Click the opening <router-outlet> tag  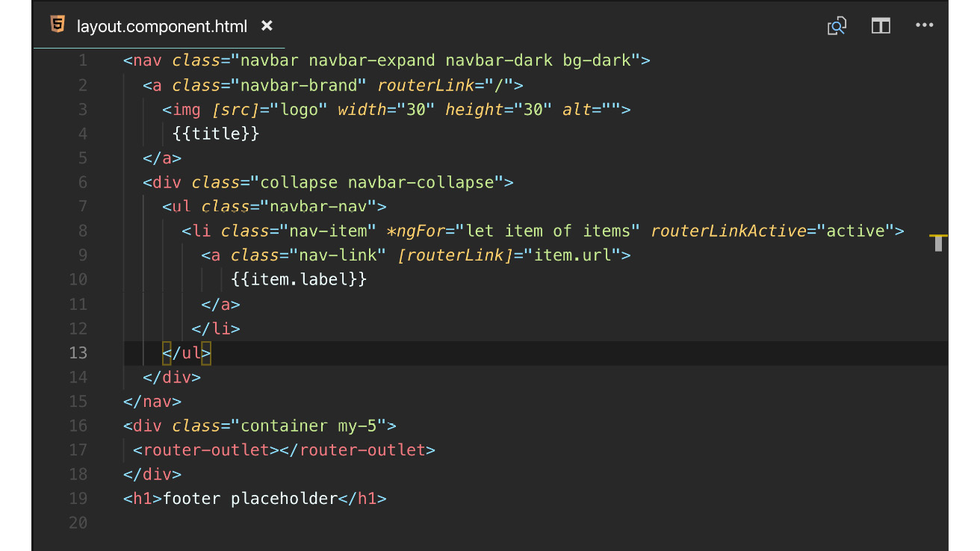point(205,449)
